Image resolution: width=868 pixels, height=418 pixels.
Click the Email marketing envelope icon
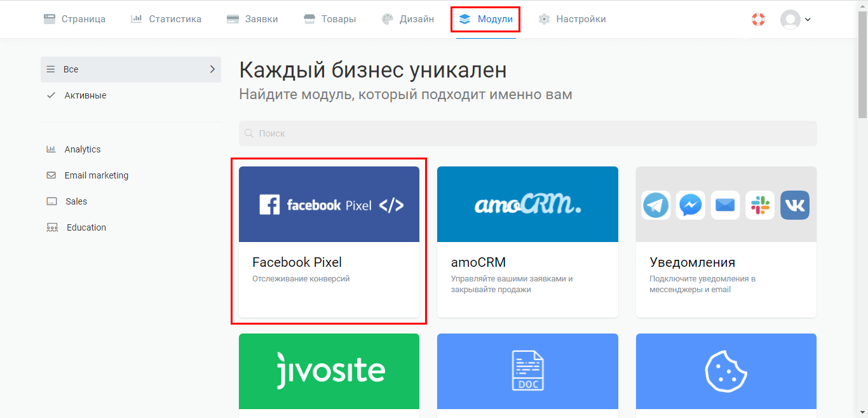click(x=51, y=175)
